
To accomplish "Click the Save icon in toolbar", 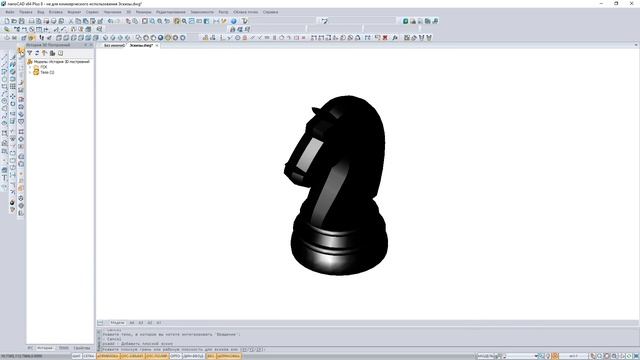I will point(21,21).
